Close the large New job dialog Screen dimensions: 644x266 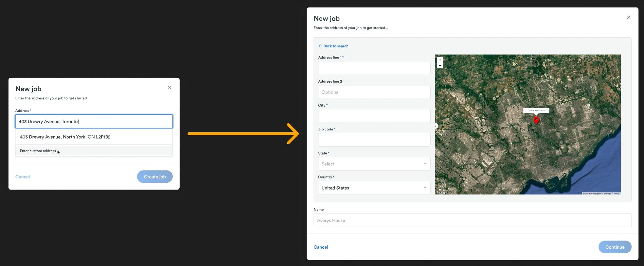pos(628,17)
